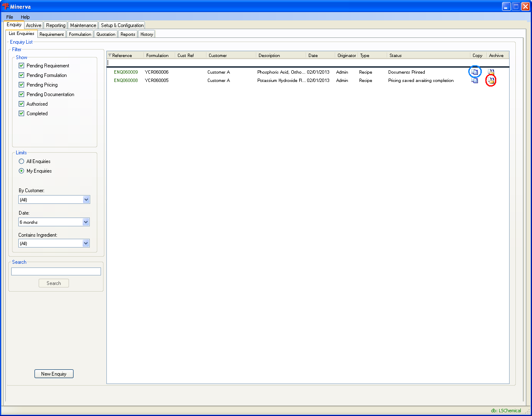The image size is (532, 416).
Task: Click the Copy icon for ENQ060009
Action: point(475,72)
